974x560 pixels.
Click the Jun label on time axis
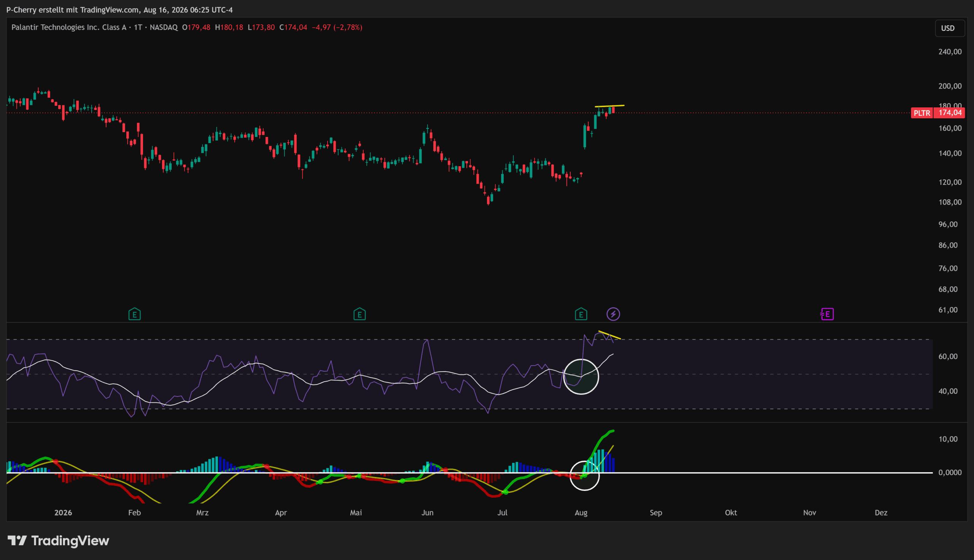(427, 512)
